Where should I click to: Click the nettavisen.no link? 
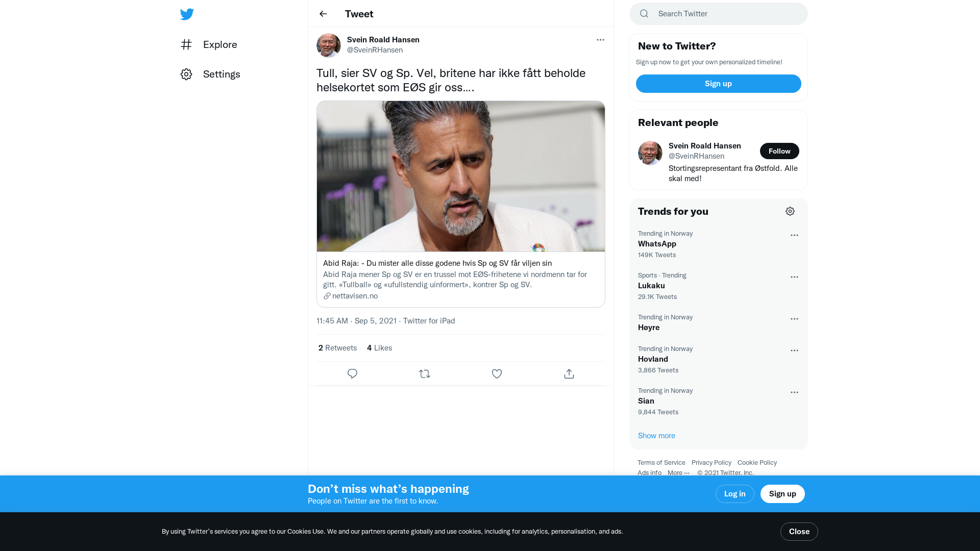[351, 296]
